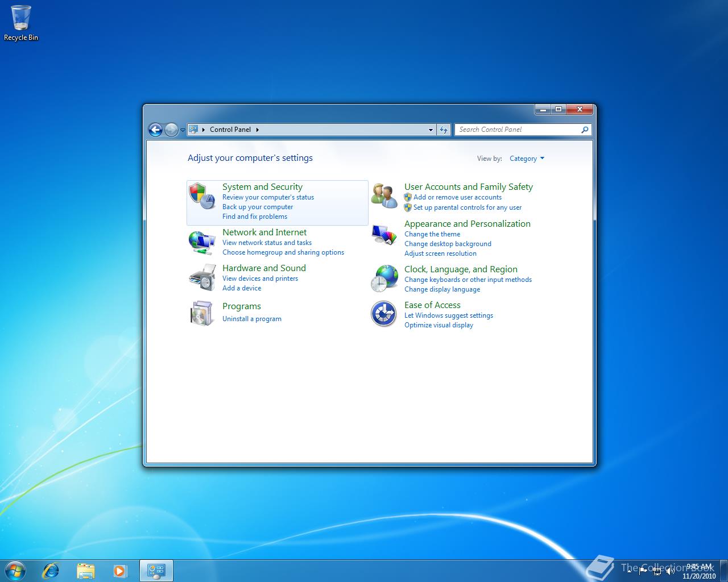Expand the root arrow before Control Panel breadcrumb
The width and height of the screenshot is (728, 582).
tap(204, 130)
